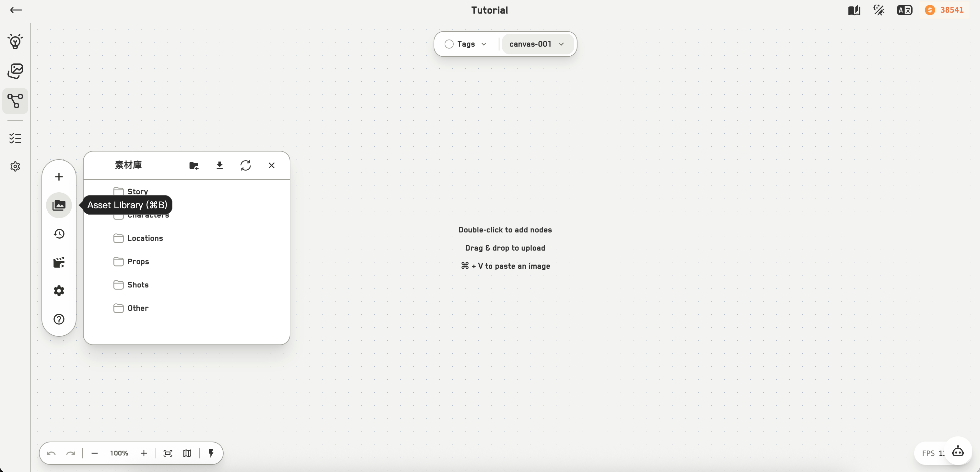This screenshot has width=980, height=472.
Task: Switch language with the translate icon
Action: (904, 10)
